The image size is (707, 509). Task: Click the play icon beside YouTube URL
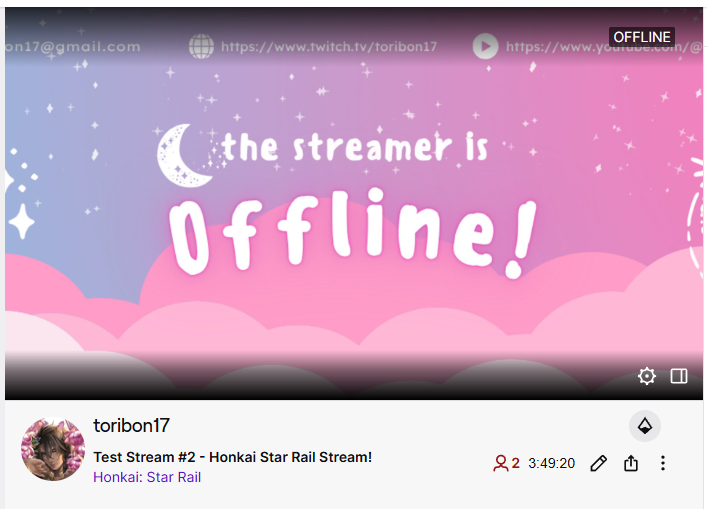coord(485,46)
